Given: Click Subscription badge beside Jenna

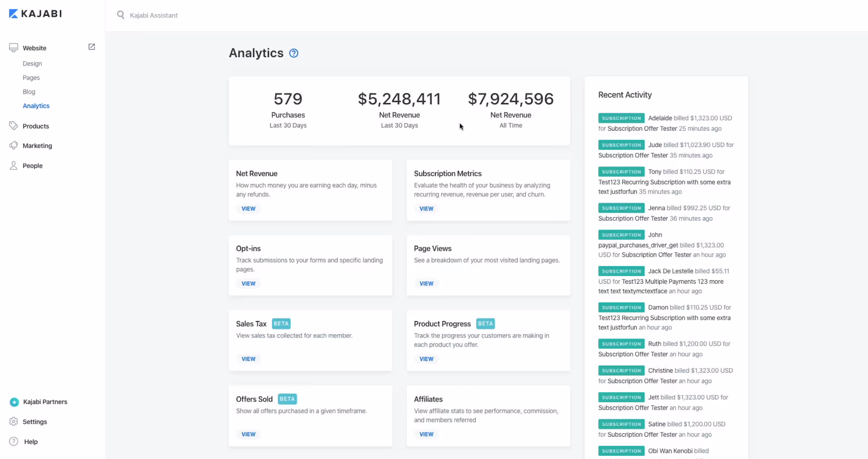Looking at the screenshot, I should point(621,208).
